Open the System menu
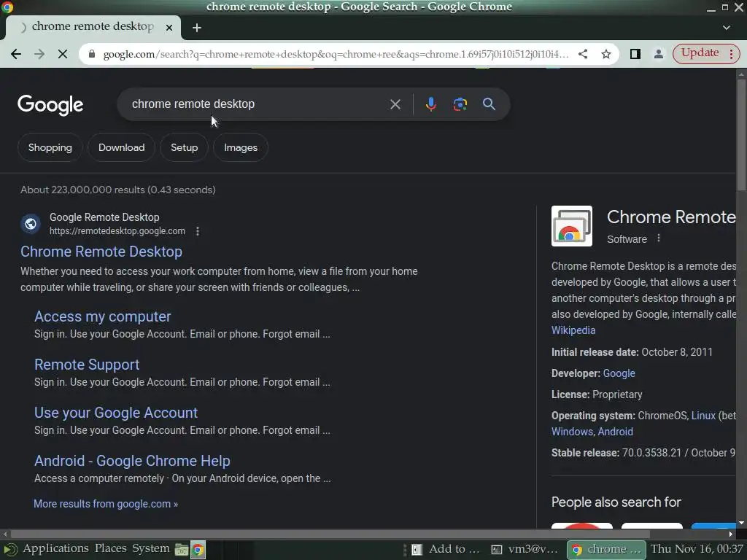The image size is (747, 560). point(150,548)
